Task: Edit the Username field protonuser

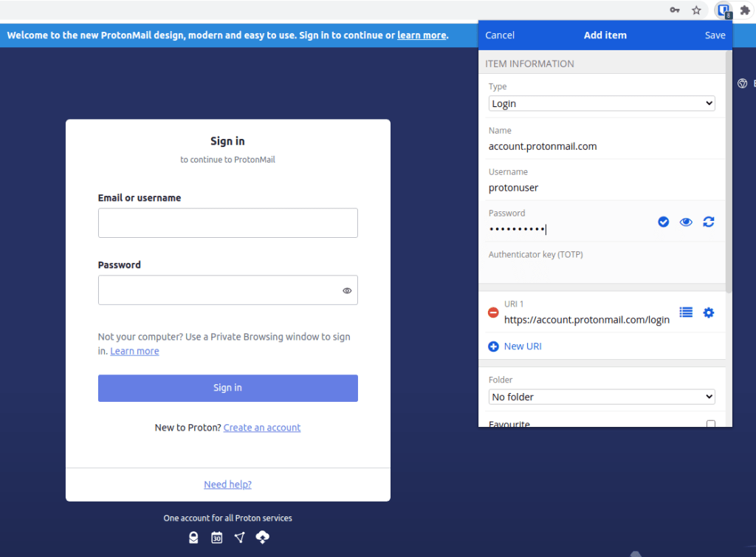Action: click(601, 188)
